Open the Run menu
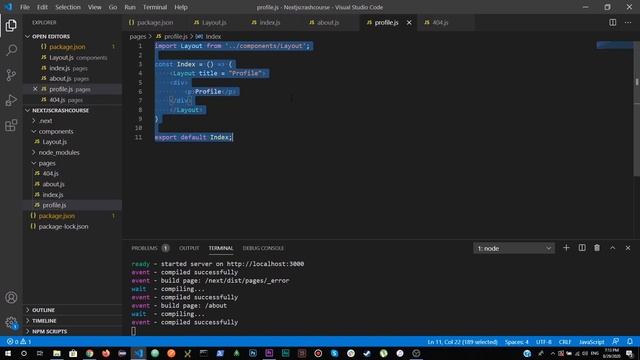 coord(130,7)
